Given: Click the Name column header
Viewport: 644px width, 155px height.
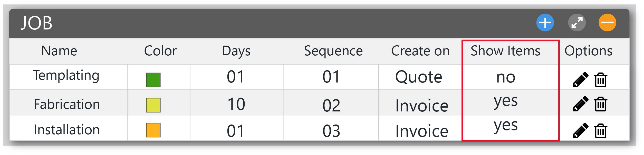Looking at the screenshot, I should [x=59, y=51].
